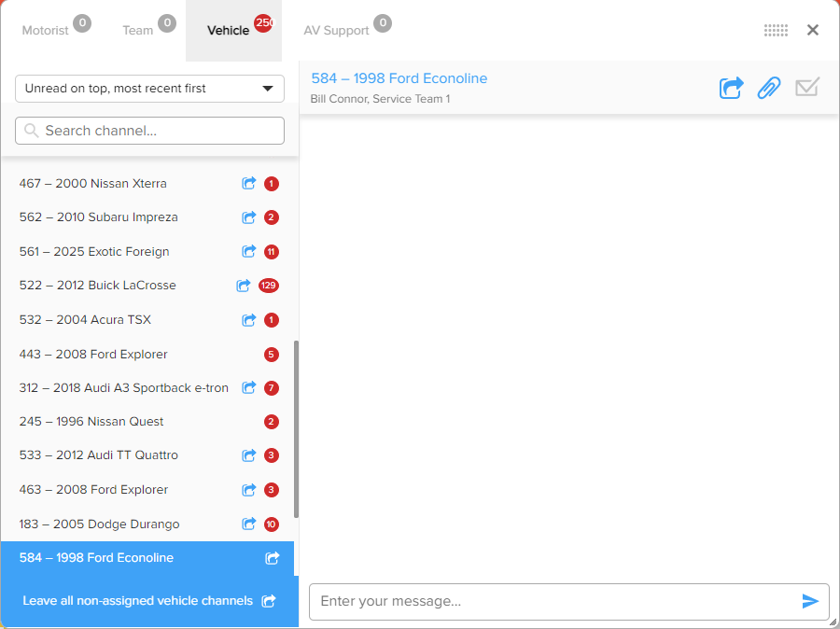
Task: Click the 2 unread badge on Nissan Quest
Action: click(271, 422)
